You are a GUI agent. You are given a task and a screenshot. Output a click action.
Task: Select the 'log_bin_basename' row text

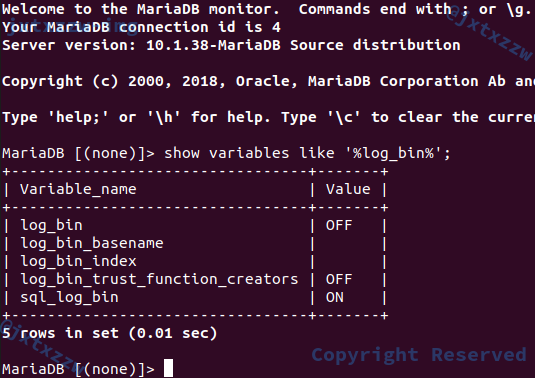pyautogui.click(x=92, y=244)
